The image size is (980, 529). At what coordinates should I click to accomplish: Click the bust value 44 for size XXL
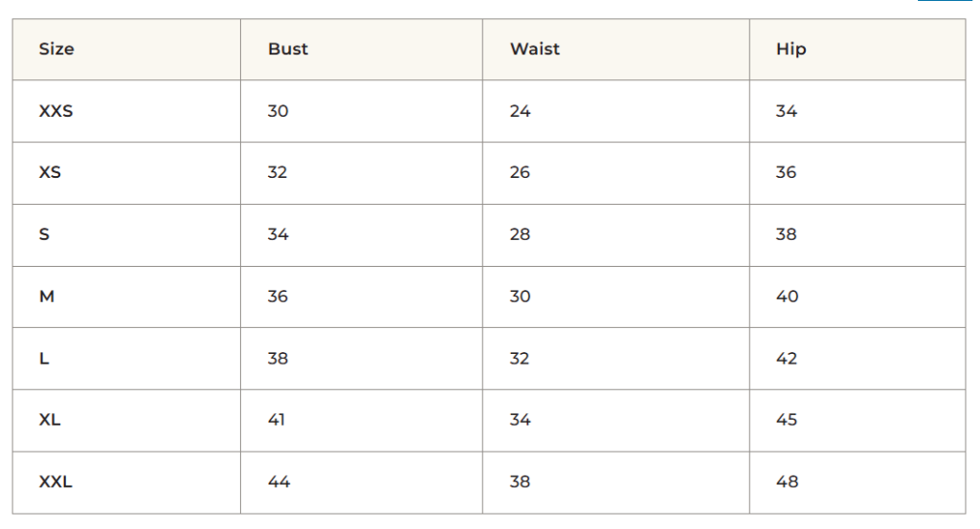point(278,482)
